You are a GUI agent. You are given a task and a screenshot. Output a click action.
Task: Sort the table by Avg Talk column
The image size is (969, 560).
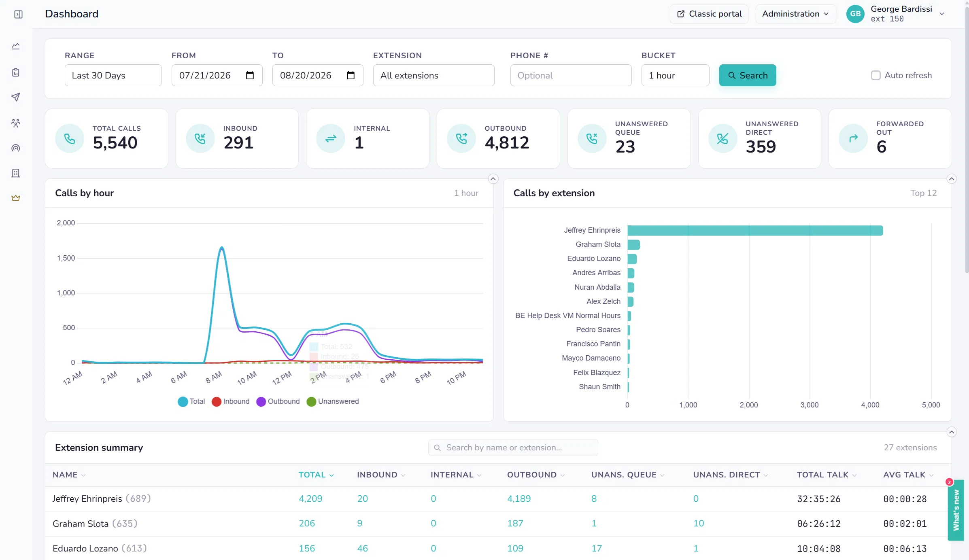tap(908, 475)
